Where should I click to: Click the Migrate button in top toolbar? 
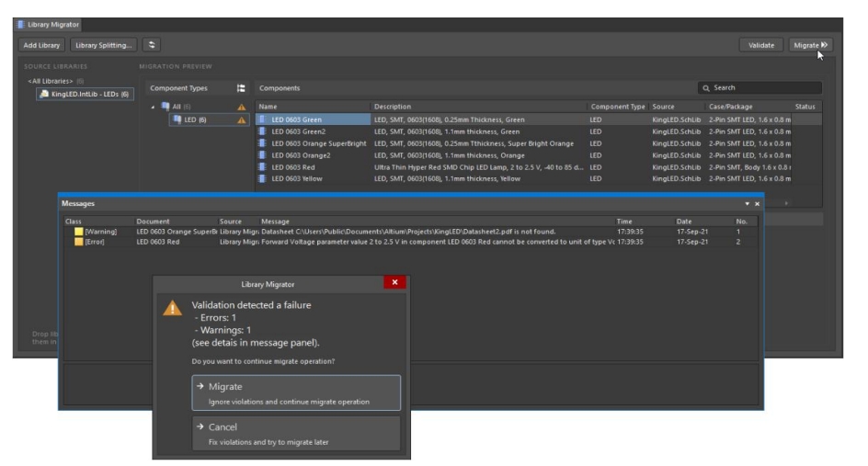[810, 45]
